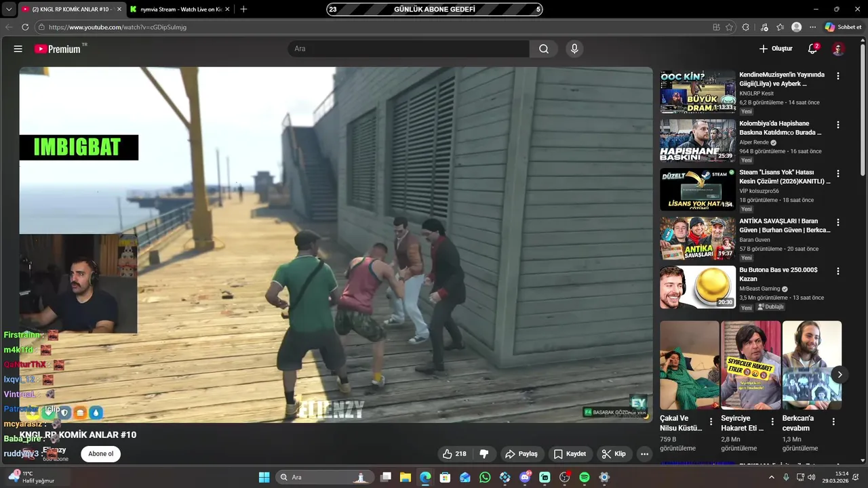Close the nymvia Stream tab
This screenshot has height=488, width=868.
227,9
